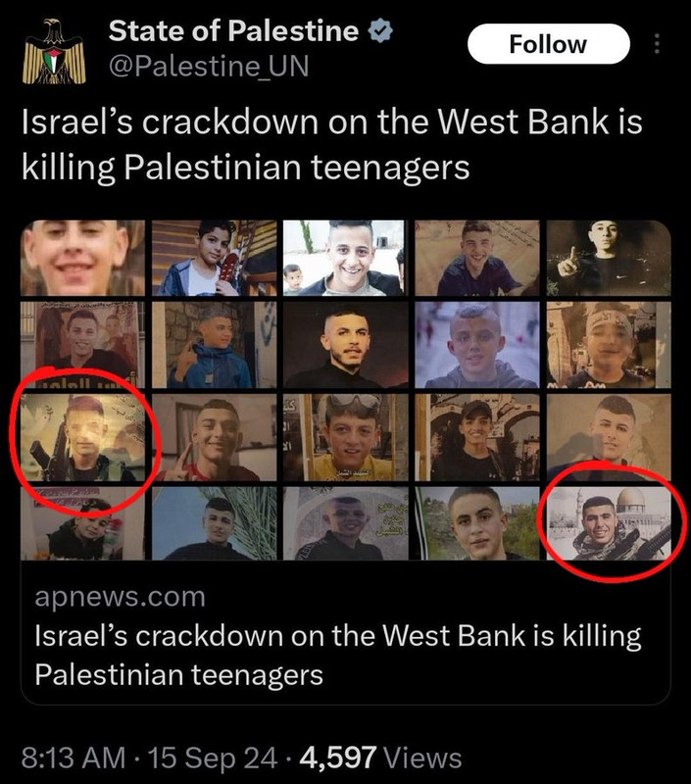This screenshot has width=691, height=784.
Task: View the 4,597 Views count
Action: click(x=380, y=757)
